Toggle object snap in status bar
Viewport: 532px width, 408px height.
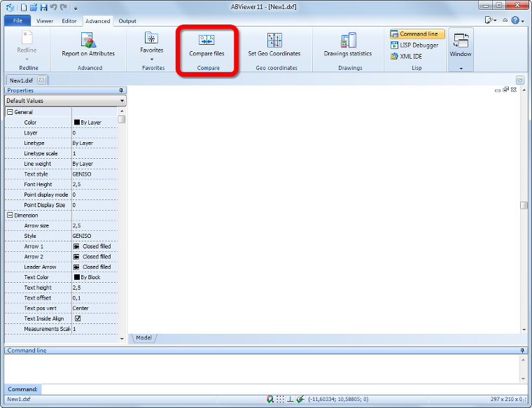tap(270, 399)
